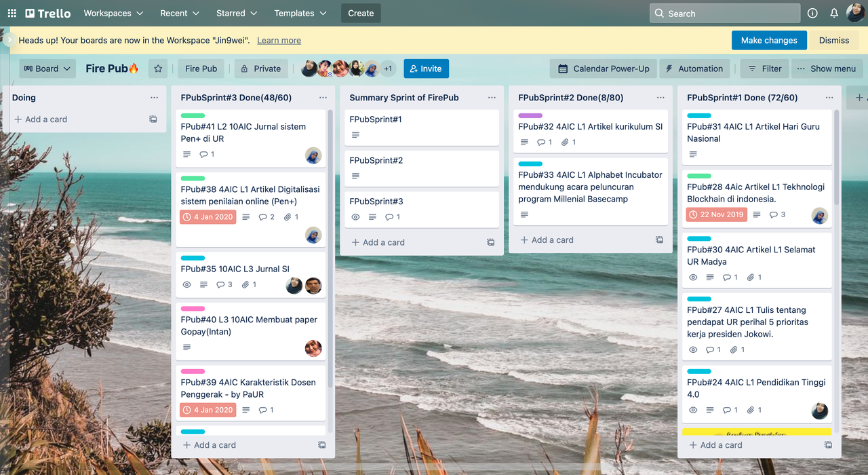The width and height of the screenshot is (868, 475).
Task: Click member avatar on FPub#40 card
Action: [313, 348]
